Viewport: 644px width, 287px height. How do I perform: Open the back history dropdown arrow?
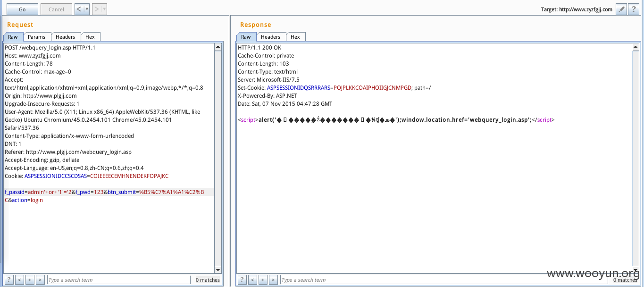pyautogui.click(x=86, y=9)
